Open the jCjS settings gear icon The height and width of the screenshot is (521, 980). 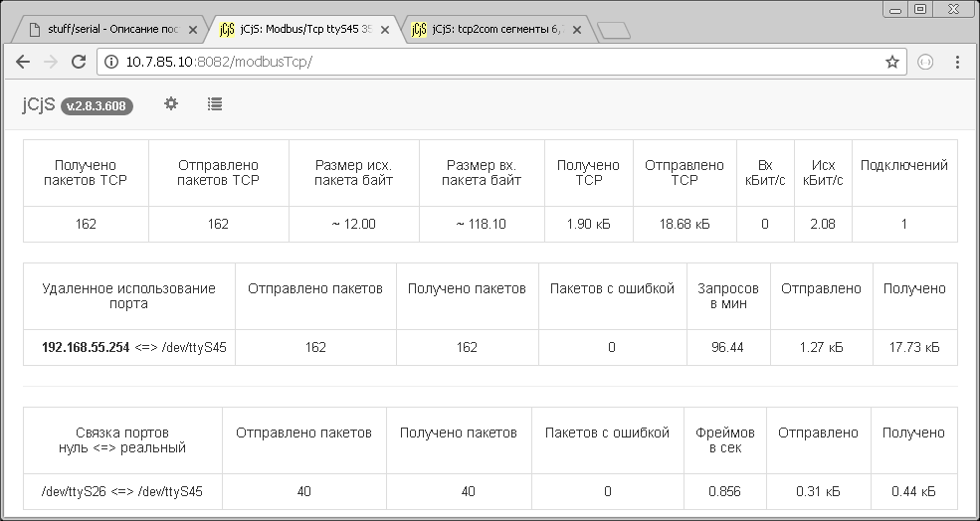171,103
